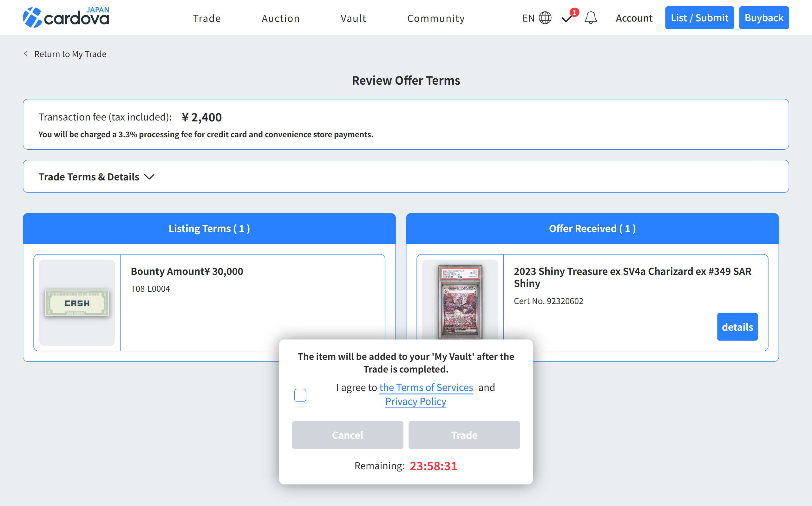Open the Privacy Policy link

[416, 401]
